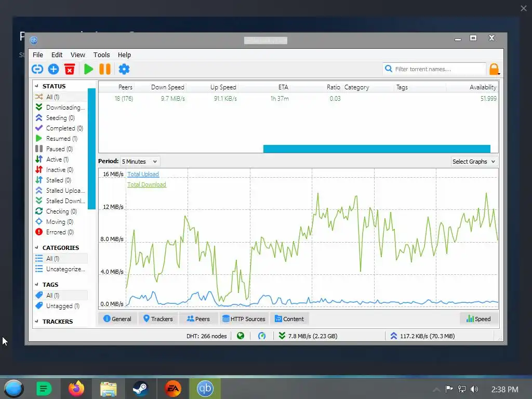Click the Filter torrent names search field
Screen dimensions: 532x399
(434, 69)
